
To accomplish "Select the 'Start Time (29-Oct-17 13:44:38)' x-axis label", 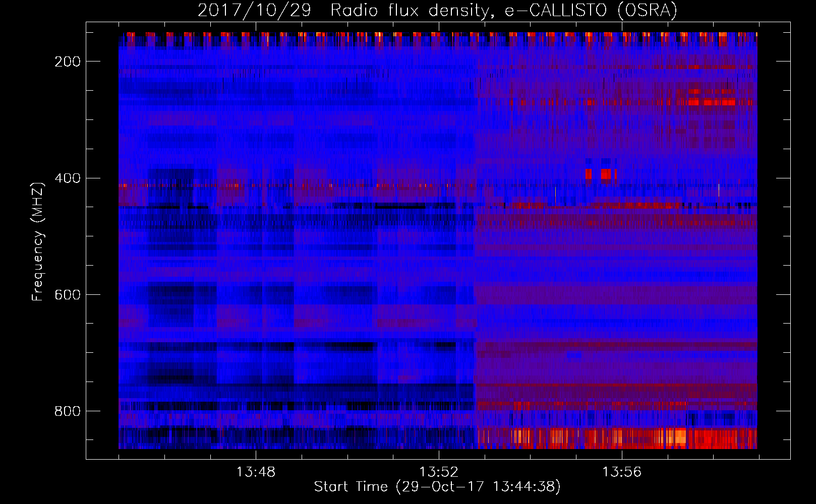I will [437, 487].
